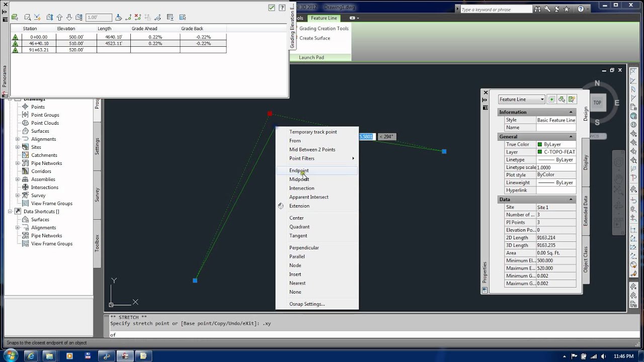Expand the Pipe Networks node under Drawing1
The width and height of the screenshot is (644, 362).
tap(18, 163)
